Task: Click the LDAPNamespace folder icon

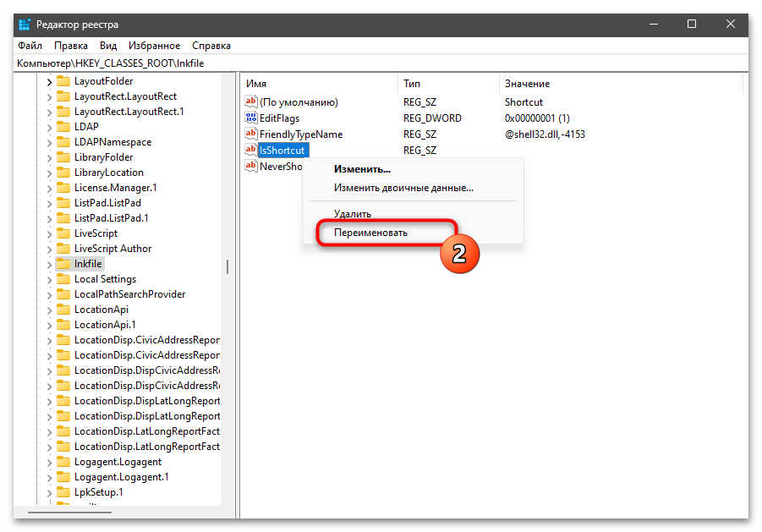Action: (63, 142)
